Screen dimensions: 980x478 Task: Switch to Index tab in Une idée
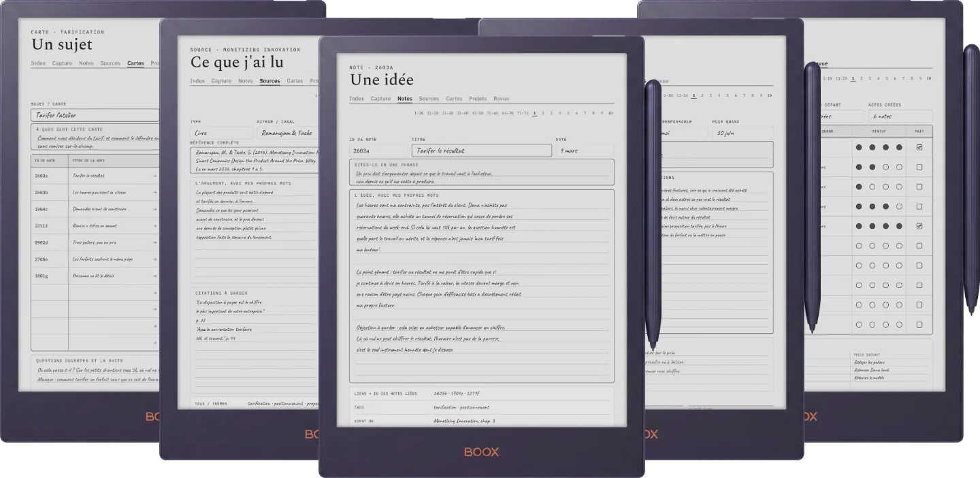point(357,99)
